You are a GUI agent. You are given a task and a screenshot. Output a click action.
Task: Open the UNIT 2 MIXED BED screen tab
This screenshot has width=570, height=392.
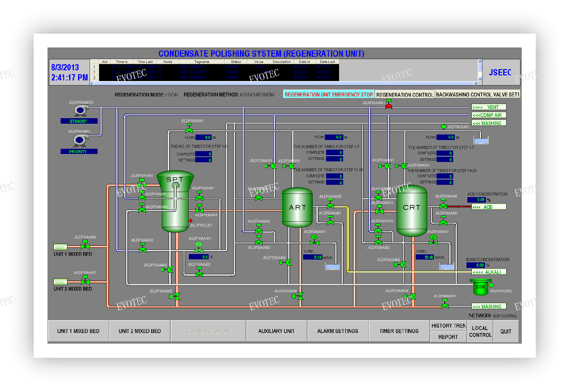(x=140, y=331)
